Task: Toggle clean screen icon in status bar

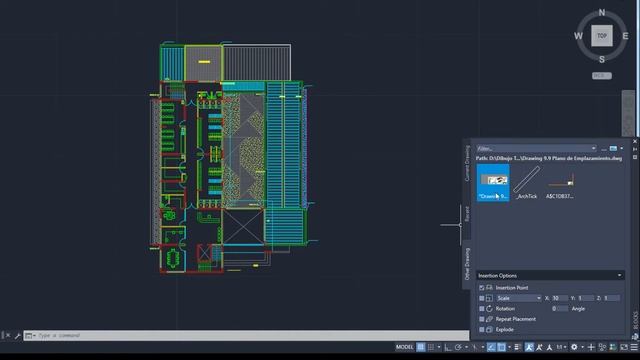Action: point(624,347)
